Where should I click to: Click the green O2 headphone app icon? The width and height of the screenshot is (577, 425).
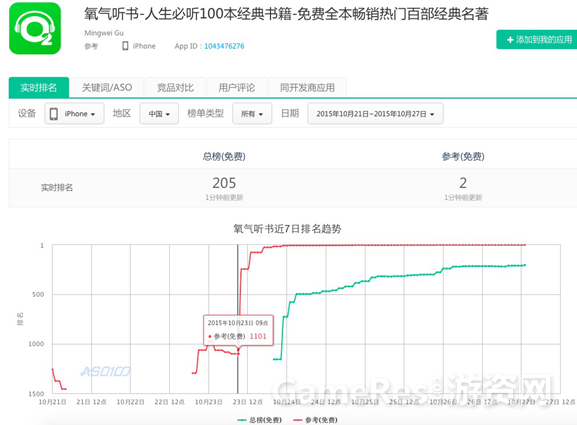coord(35,28)
